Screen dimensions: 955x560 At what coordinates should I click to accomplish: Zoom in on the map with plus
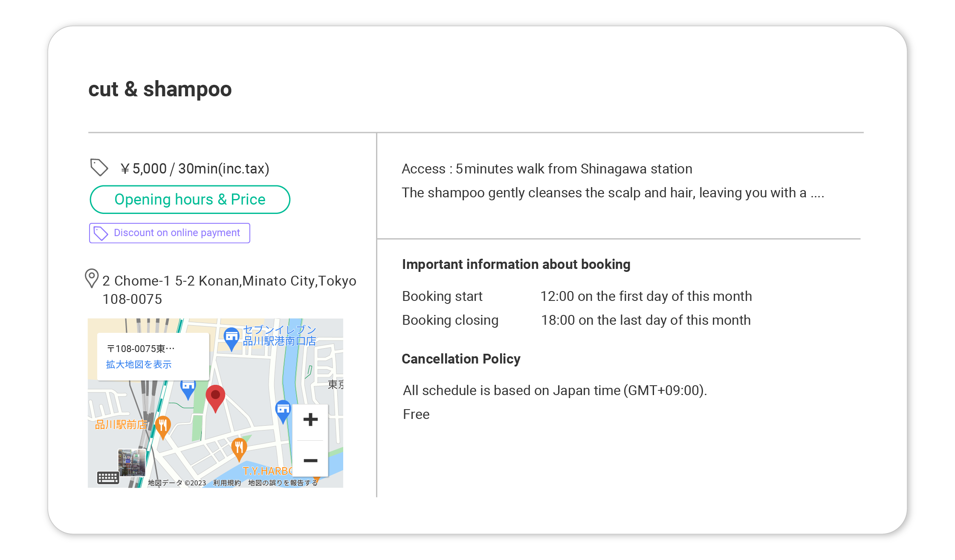tap(310, 420)
